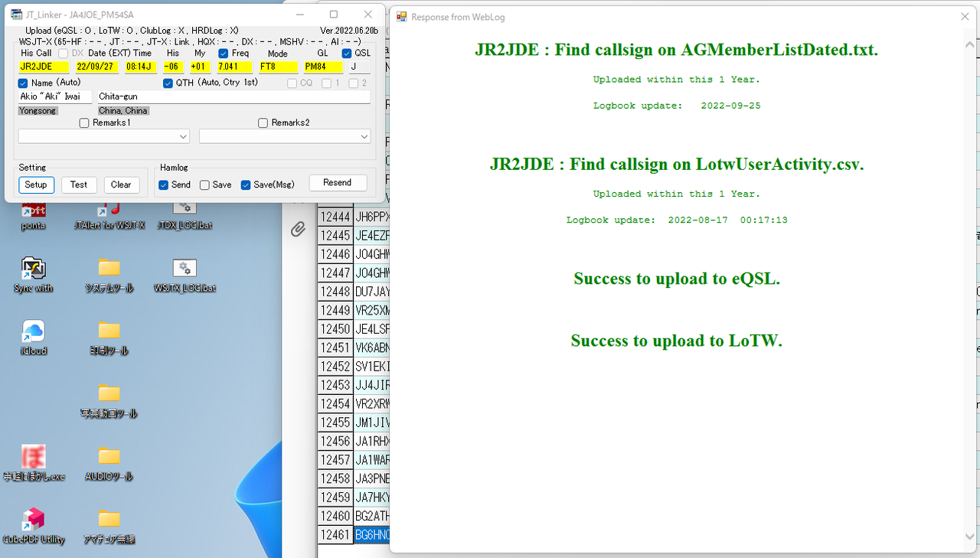Image resolution: width=980 pixels, height=558 pixels.
Task: Click the Date field 22/09/27
Action: [x=96, y=67]
